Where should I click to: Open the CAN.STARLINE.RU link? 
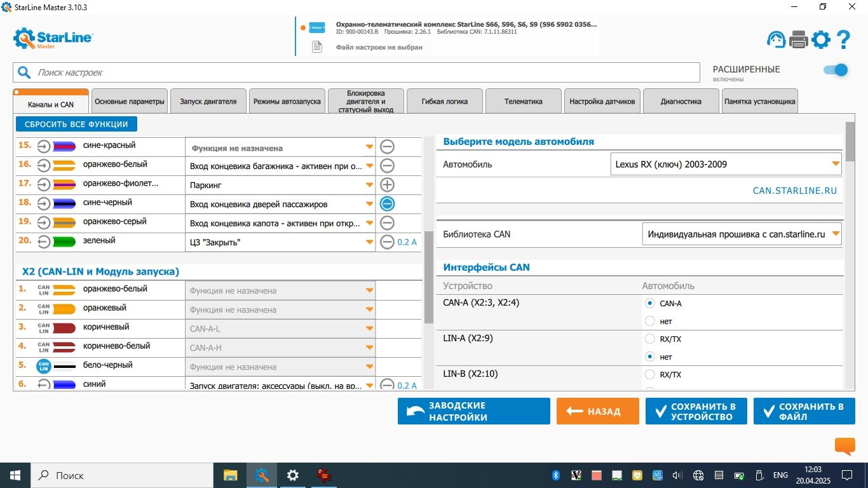pyautogui.click(x=795, y=190)
